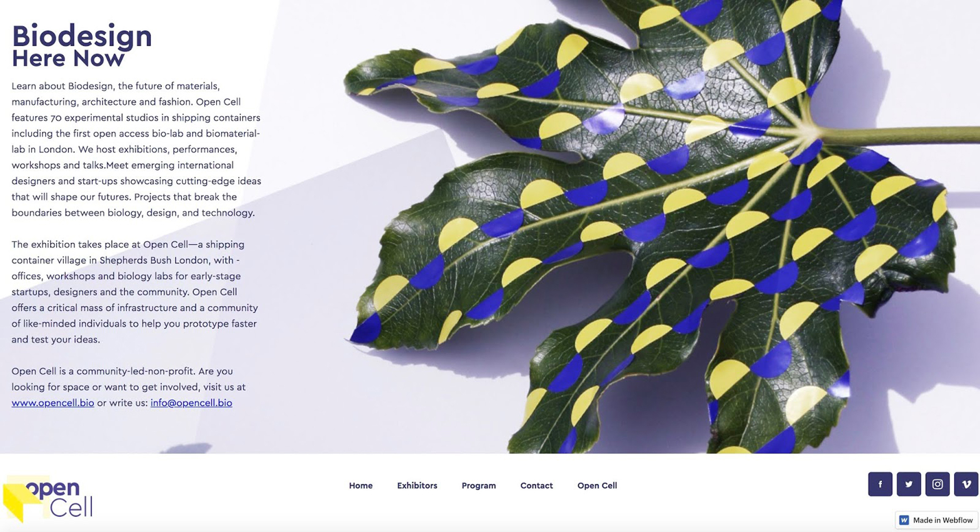Choose Open Cell navigation link
Image resolution: width=980 pixels, height=532 pixels.
[597, 485]
